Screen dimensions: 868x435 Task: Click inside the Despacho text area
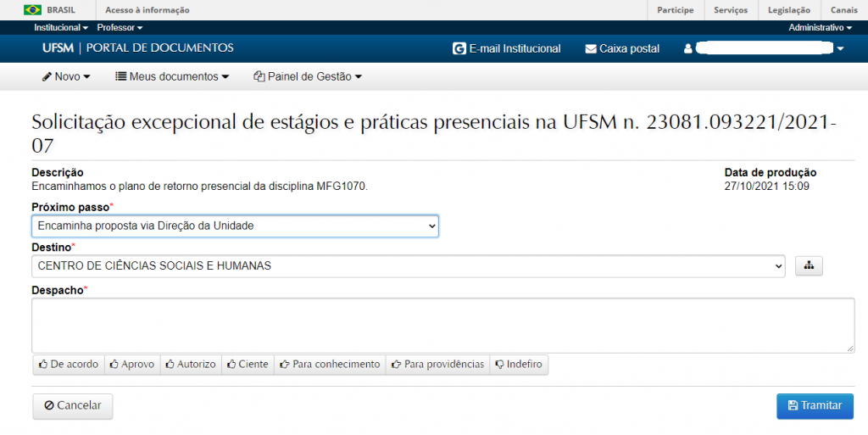(x=442, y=325)
